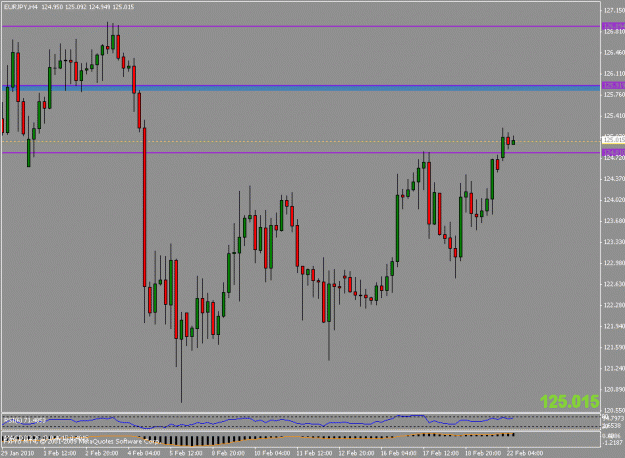Screen dimensions: 625x458
Task: Click the 124.370 price scale label
Action: tap(614, 179)
